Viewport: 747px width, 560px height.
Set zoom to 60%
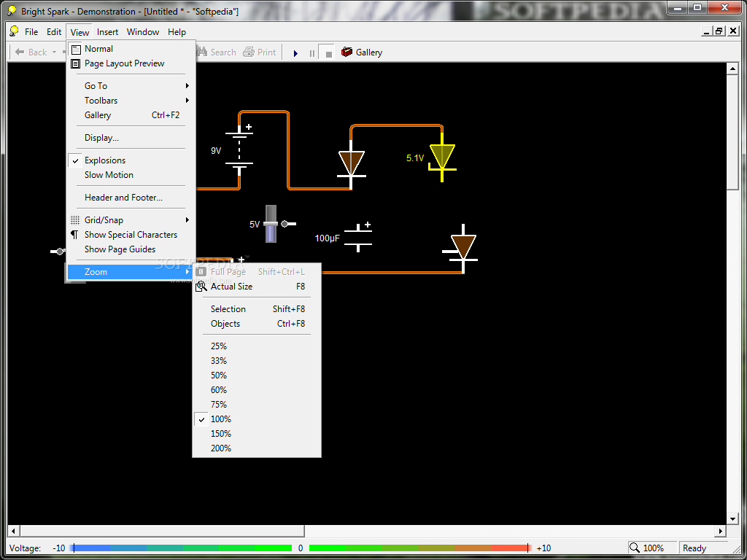(x=257, y=390)
